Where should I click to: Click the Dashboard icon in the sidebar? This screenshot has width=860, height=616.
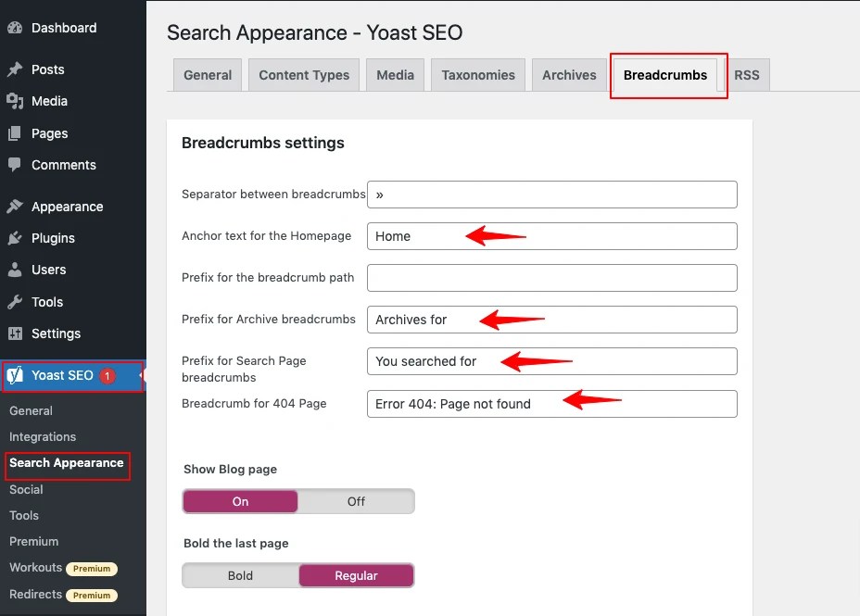click(16, 28)
